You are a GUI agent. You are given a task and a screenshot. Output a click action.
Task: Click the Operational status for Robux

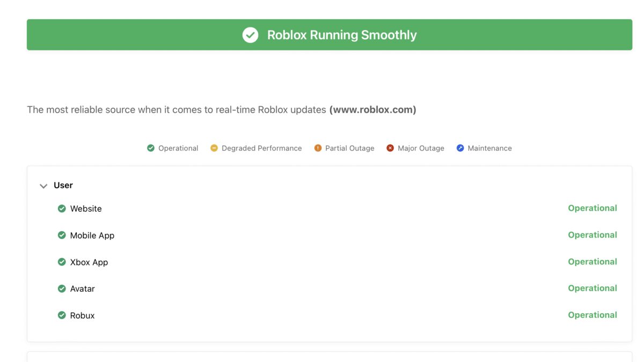(x=592, y=315)
